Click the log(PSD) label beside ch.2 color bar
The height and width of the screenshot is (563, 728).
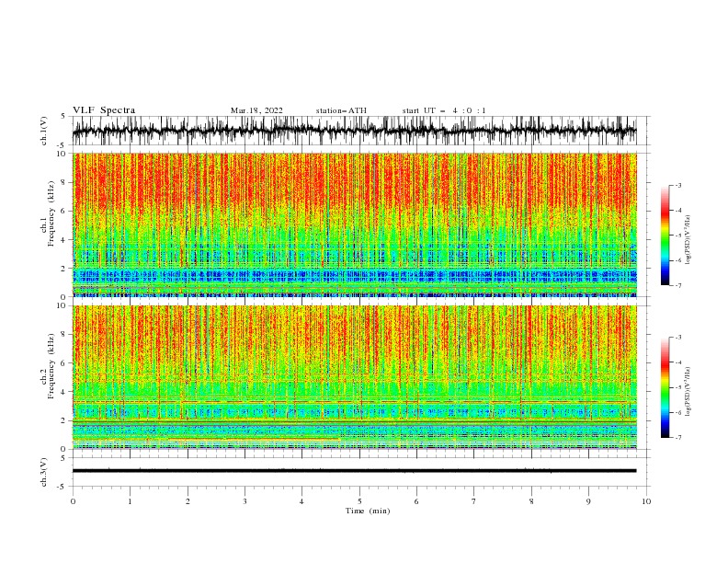688,391
